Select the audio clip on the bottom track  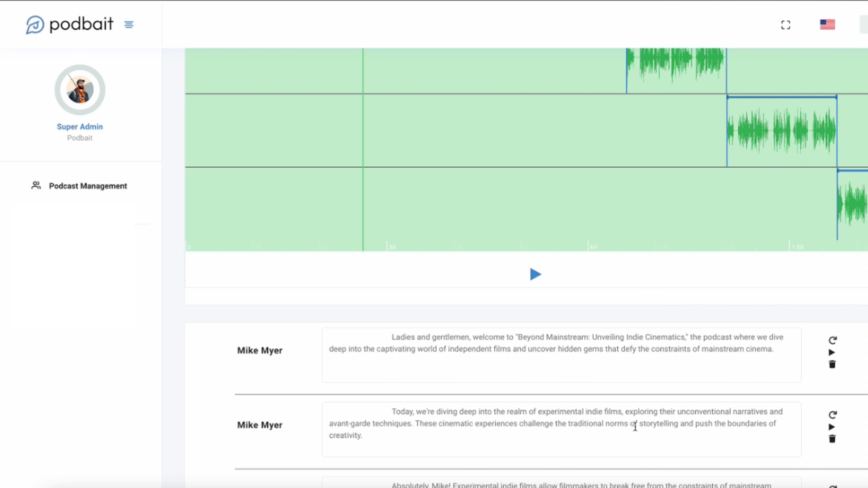point(852,204)
